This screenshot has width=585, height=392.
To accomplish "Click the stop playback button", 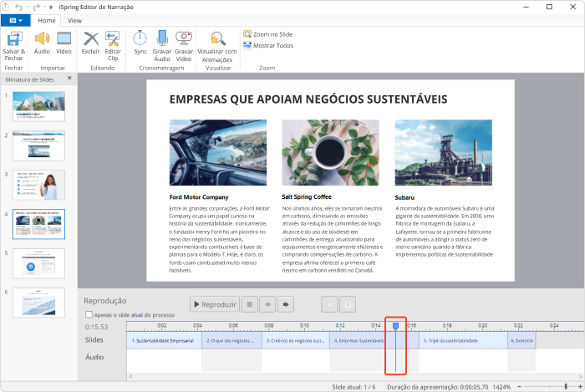I will click(250, 304).
